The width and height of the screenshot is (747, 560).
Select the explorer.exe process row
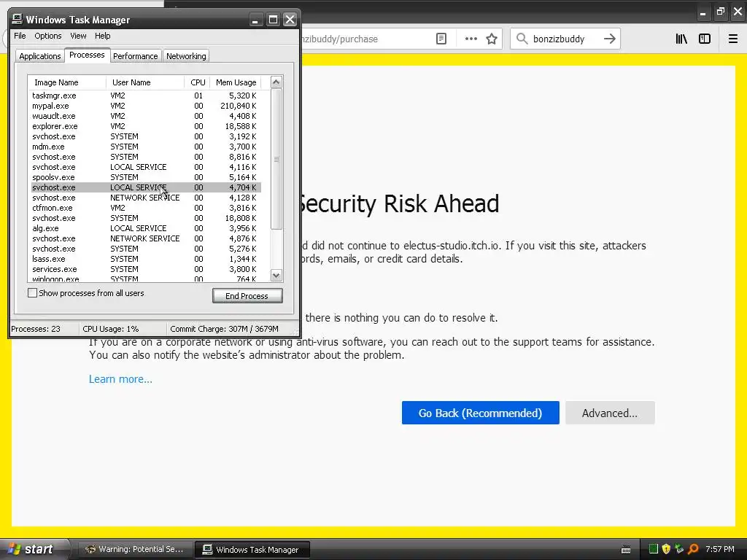pyautogui.click(x=145, y=126)
